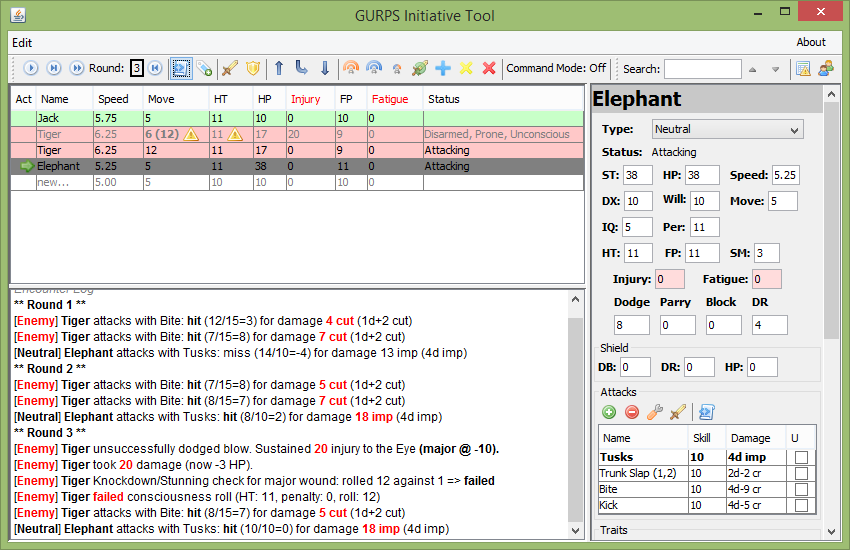Open the Edit menu
Screen dimensions: 850x550
pyautogui.click(x=22, y=43)
